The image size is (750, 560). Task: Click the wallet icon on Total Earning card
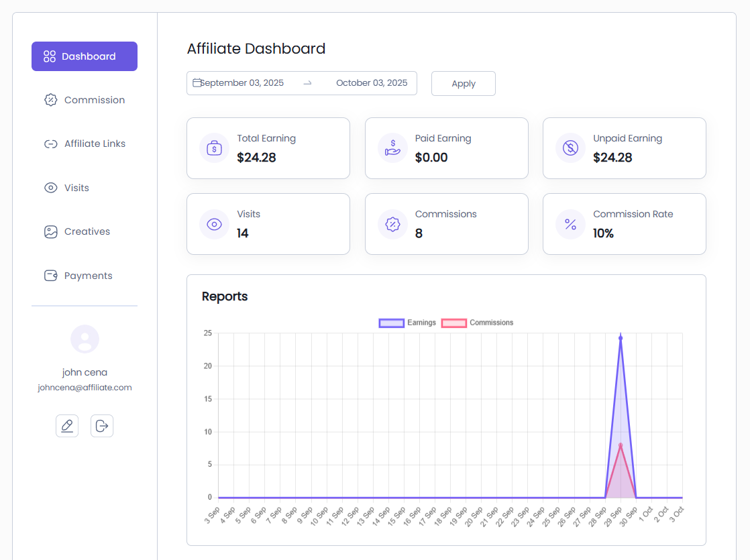tap(214, 148)
